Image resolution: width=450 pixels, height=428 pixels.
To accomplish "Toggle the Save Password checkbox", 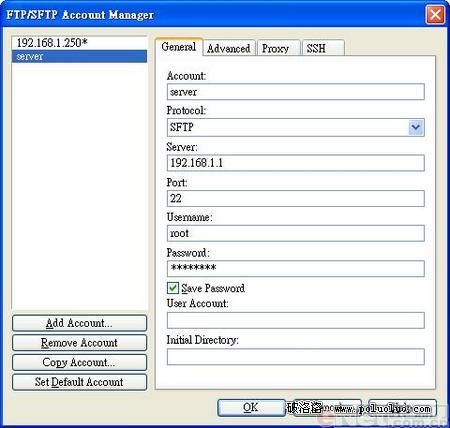I will (173, 288).
